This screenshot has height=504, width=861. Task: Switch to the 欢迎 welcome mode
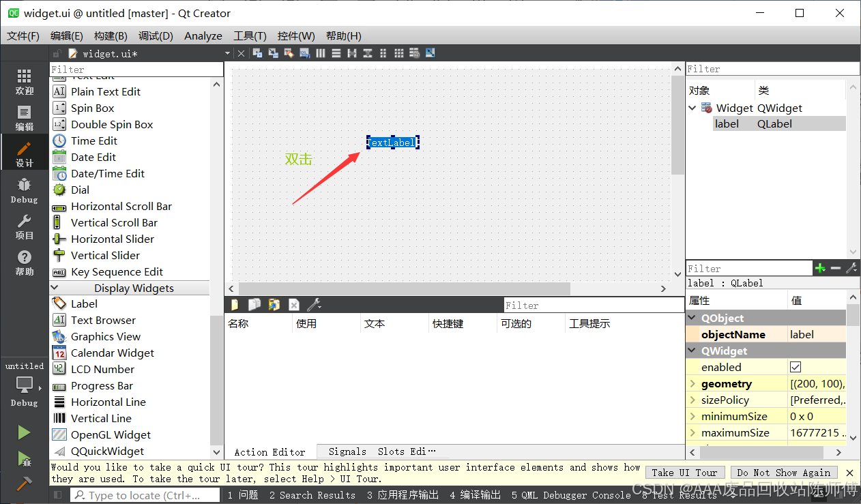[24, 82]
